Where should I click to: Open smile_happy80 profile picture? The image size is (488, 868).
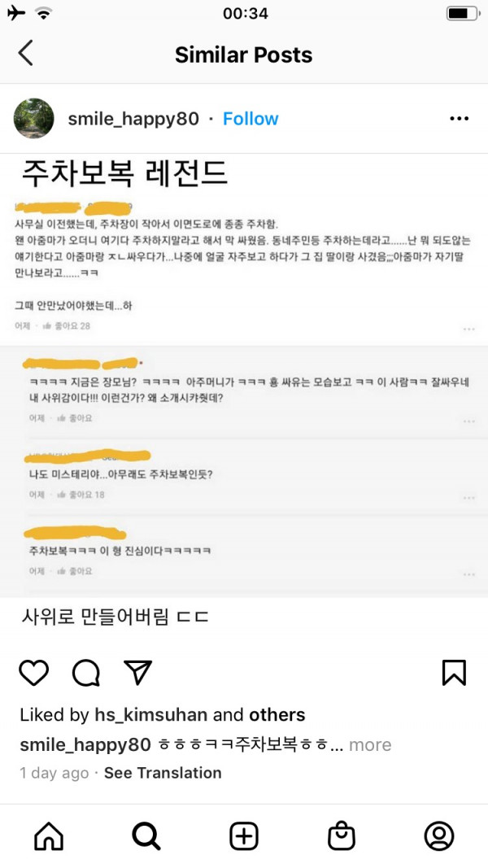coord(33,119)
